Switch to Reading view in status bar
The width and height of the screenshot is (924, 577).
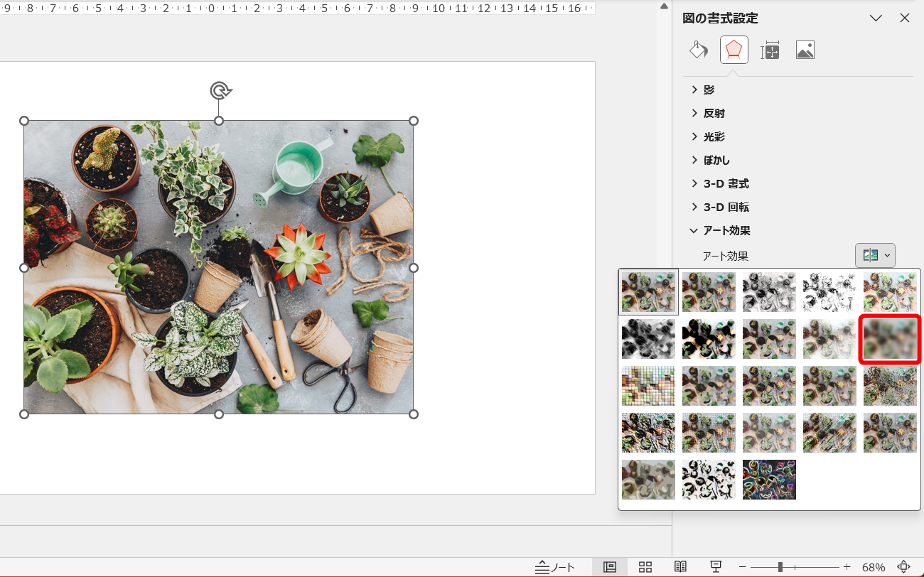click(680, 566)
